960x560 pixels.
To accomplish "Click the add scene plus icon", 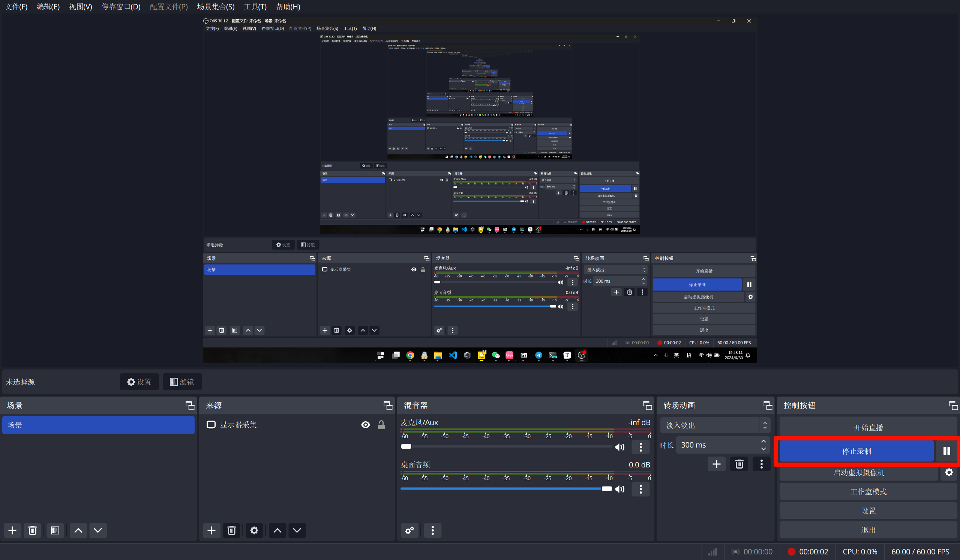I will coord(12,530).
